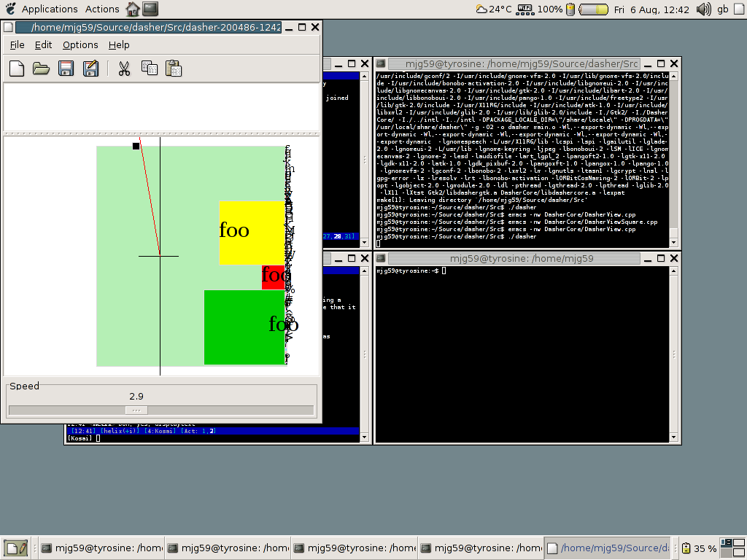The image size is (747, 560).
Task: Click the speed value 2.9
Action: [x=136, y=396]
